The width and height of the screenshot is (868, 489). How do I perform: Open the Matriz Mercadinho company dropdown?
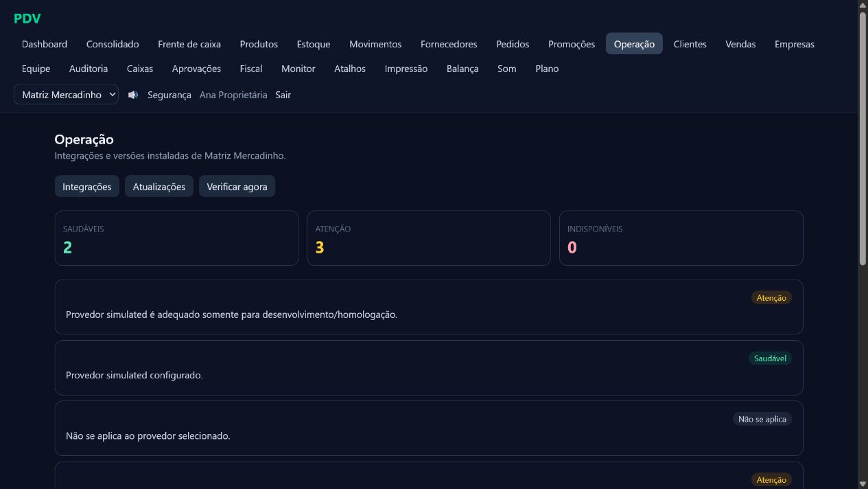(x=66, y=95)
